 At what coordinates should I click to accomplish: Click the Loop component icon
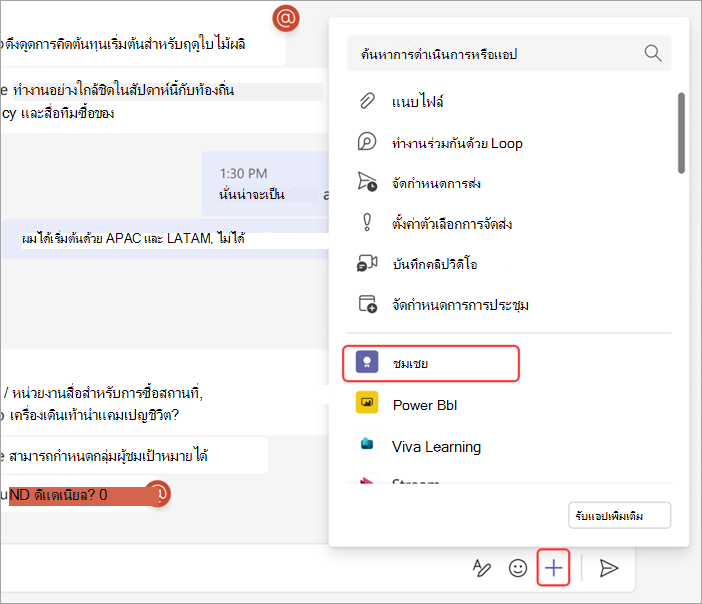[367, 141]
